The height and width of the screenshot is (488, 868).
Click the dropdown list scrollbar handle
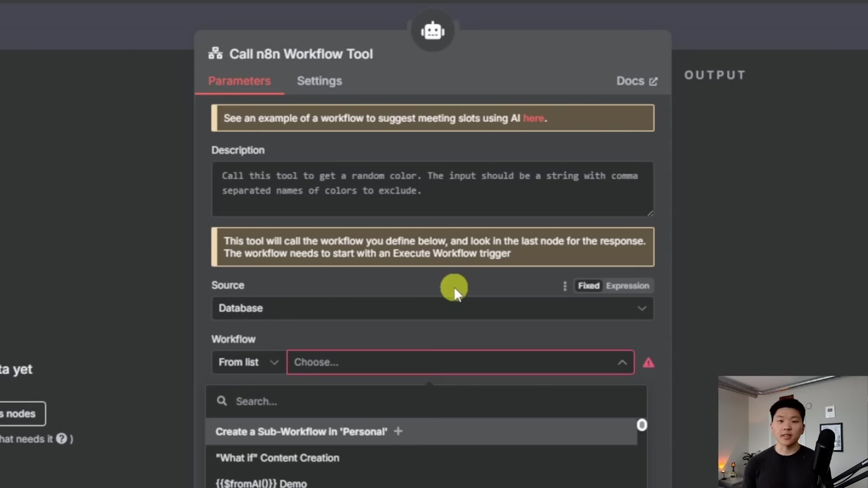tap(642, 425)
